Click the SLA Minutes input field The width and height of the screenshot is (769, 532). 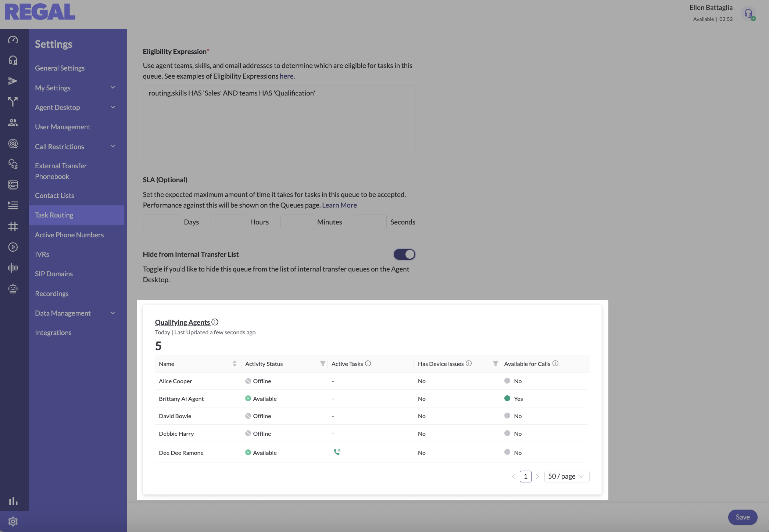[x=296, y=222]
